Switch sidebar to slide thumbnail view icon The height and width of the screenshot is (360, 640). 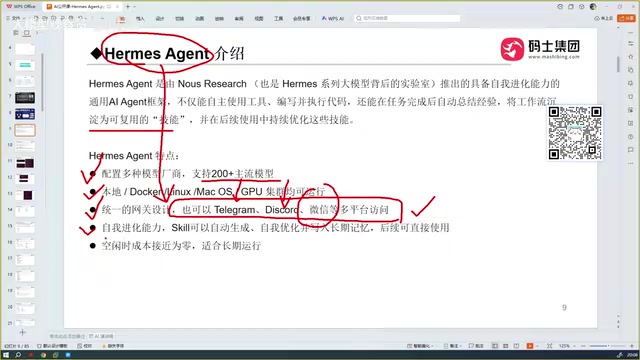[x=27, y=33]
